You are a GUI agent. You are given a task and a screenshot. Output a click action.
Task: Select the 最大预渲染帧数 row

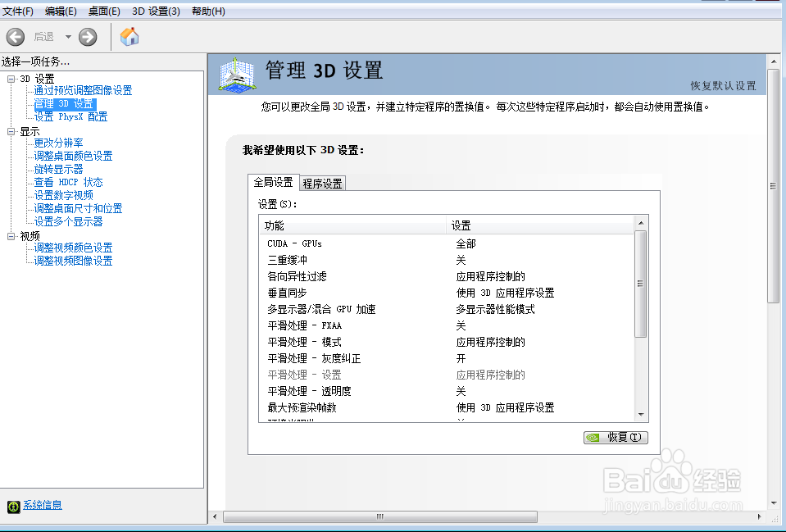(447, 407)
